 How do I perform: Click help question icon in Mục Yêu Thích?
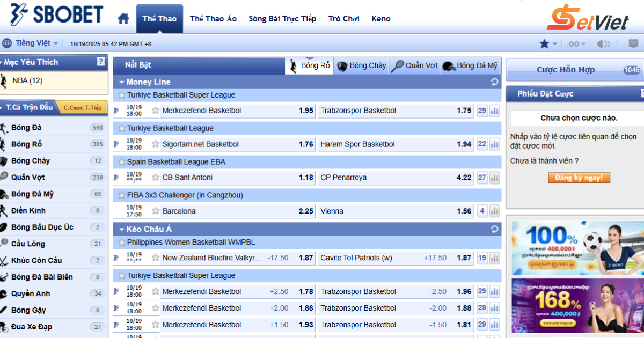pos(101,62)
